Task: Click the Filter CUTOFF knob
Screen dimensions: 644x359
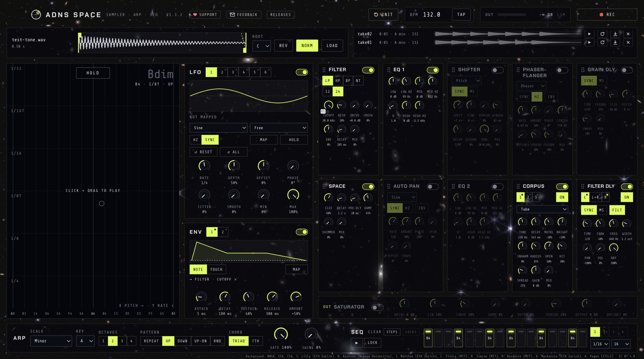Action: [328, 105]
